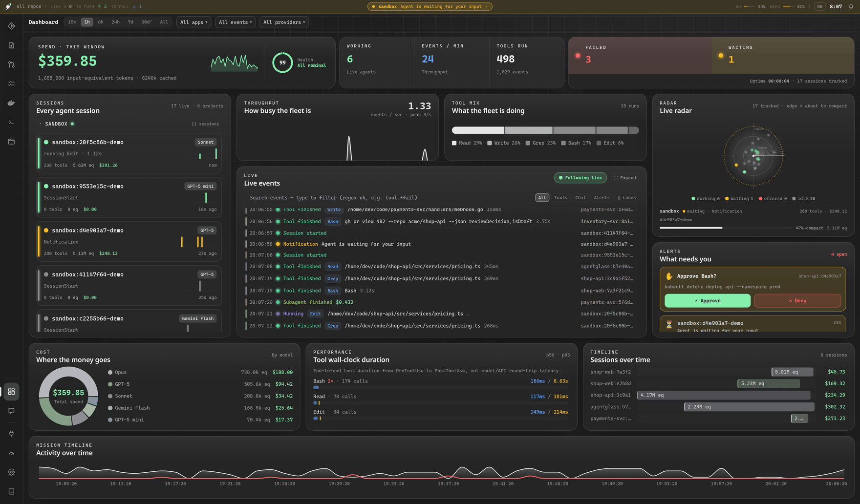Open the sandbox agent waiting banner dropdown

click(430, 6)
